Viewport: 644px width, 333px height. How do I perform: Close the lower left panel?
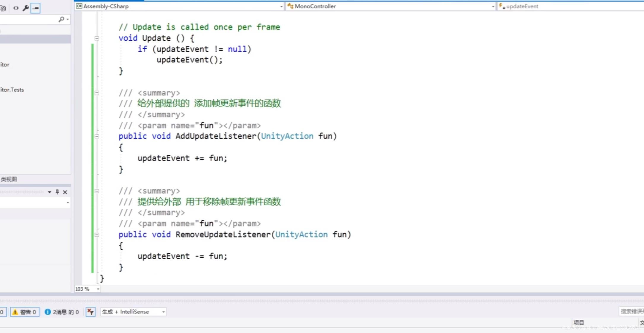tap(65, 192)
